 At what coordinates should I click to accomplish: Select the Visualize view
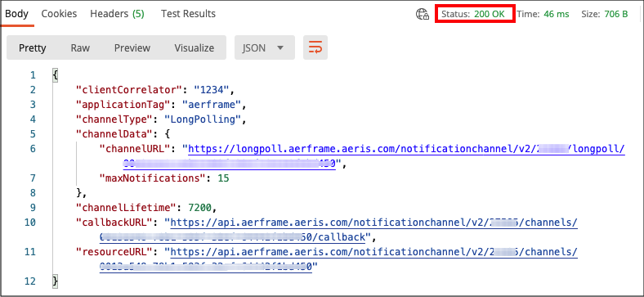[195, 47]
